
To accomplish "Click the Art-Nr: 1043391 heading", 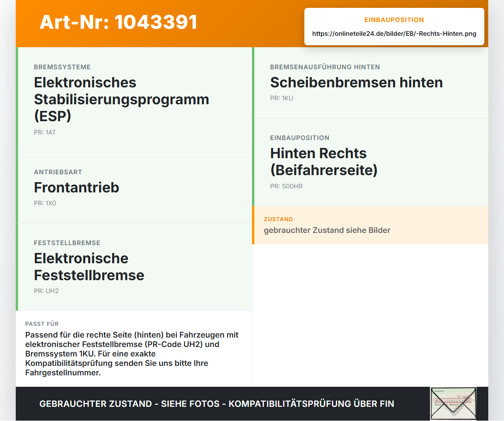I will pos(119,22).
